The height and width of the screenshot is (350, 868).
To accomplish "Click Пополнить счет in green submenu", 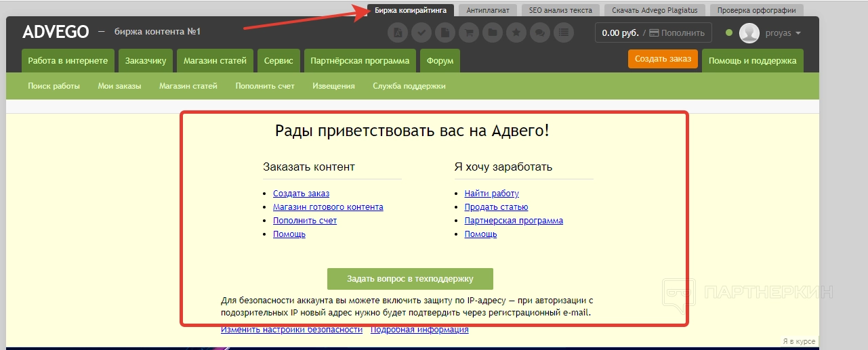I will [x=265, y=86].
